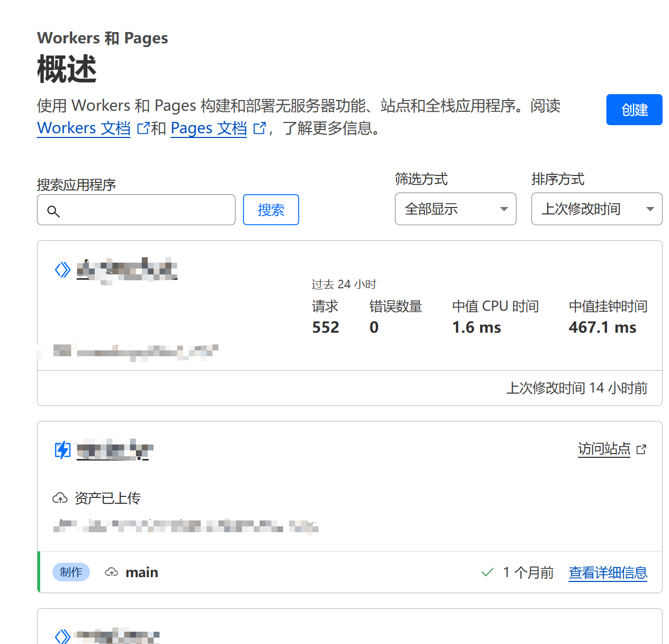Click the 制作 environment badge
This screenshot has height=644, width=669.
click(x=71, y=572)
